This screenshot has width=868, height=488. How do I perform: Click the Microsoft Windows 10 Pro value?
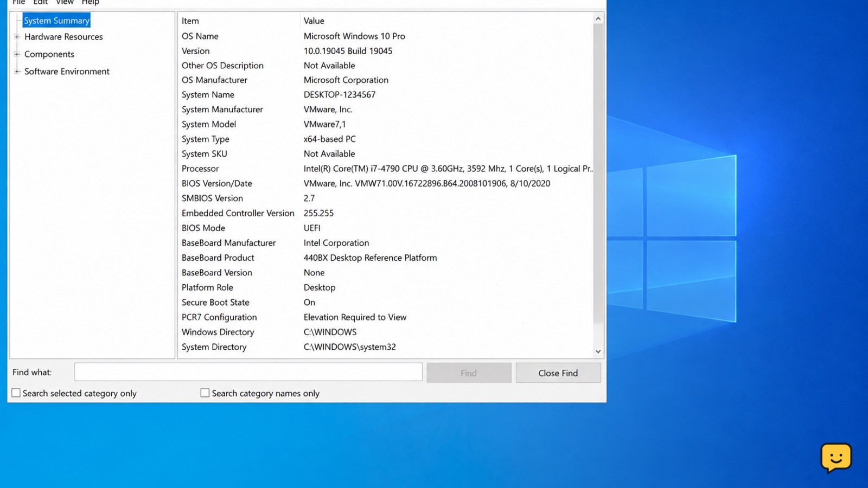[354, 36]
